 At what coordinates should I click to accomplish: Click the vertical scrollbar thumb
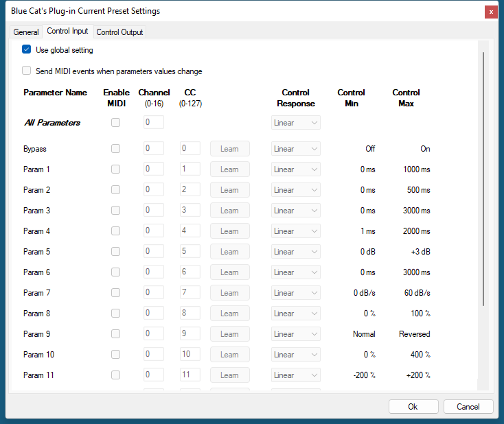(483, 178)
